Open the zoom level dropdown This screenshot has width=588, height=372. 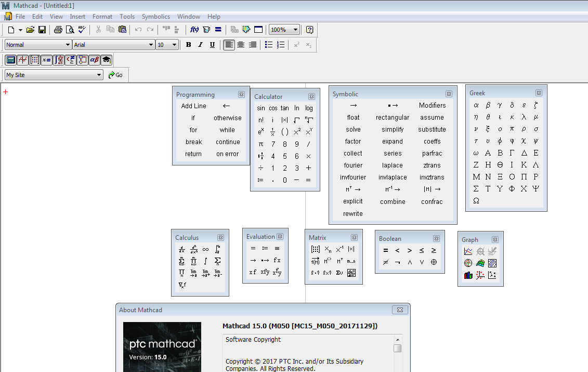(x=295, y=30)
